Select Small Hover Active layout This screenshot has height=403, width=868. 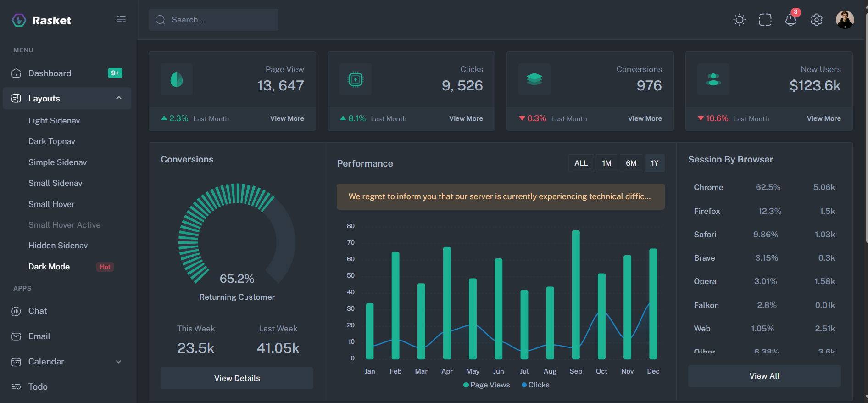pyautogui.click(x=64, y=225)
